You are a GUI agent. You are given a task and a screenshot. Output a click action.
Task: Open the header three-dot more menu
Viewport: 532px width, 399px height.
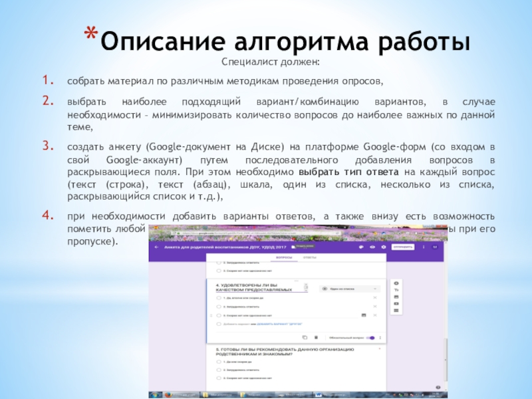[x=424, y=247]
